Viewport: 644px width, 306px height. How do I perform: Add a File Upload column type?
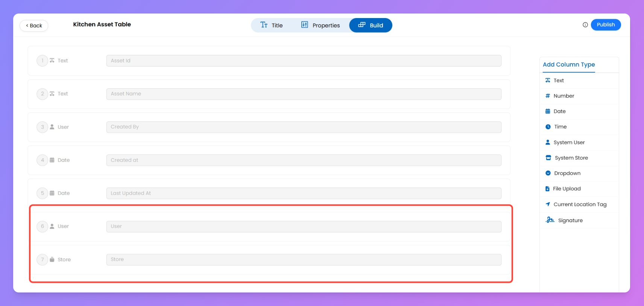[579, 189]
